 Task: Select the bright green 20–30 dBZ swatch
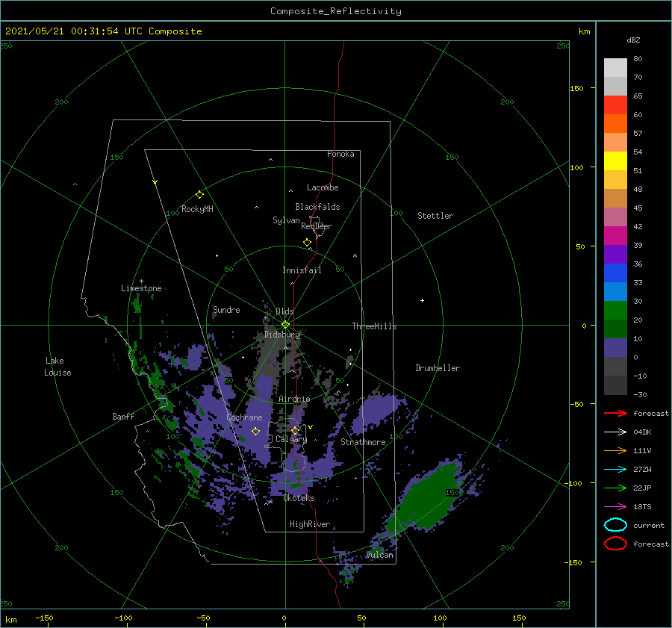coord(615,311)
